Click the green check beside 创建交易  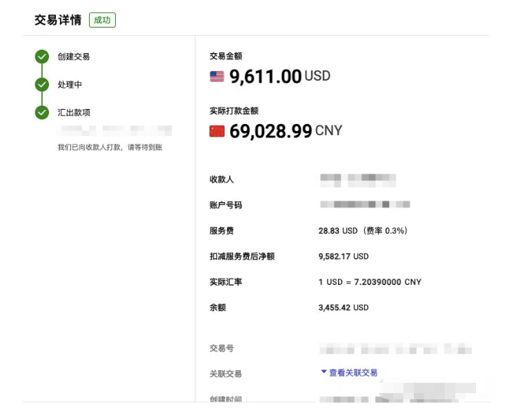tap(42, 57)
